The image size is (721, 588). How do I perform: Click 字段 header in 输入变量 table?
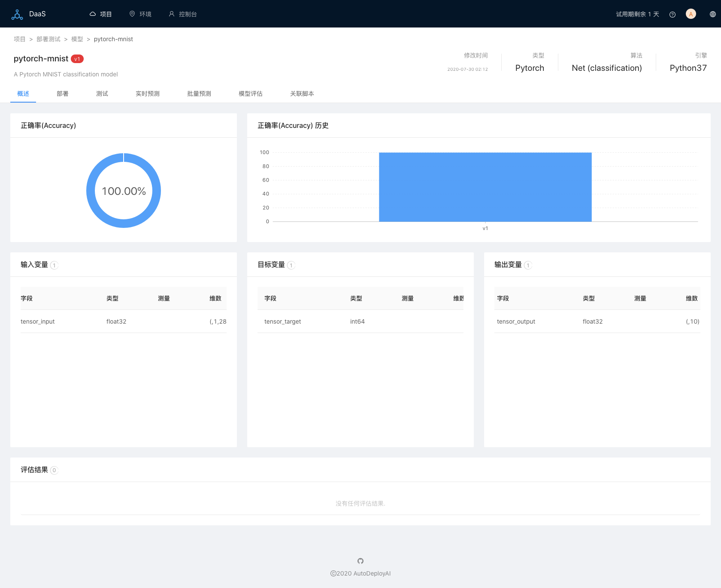click(x=27, y=298)
